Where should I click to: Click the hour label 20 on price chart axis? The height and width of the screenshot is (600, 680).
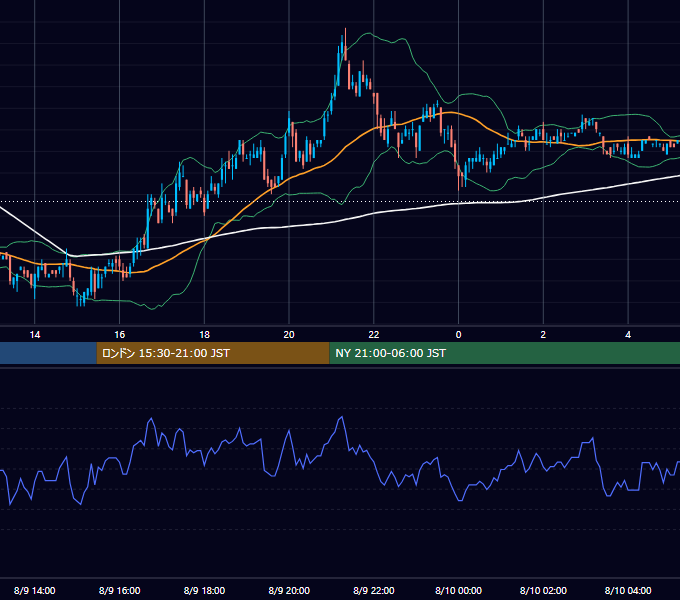289,335
